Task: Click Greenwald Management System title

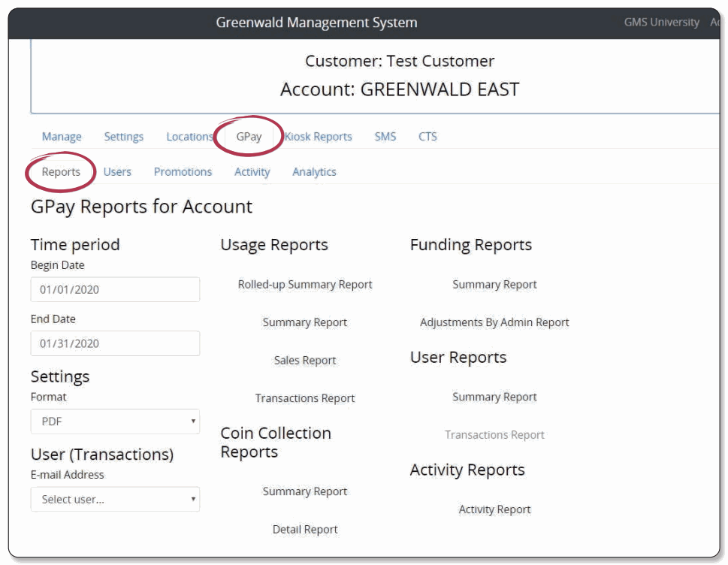Action: tap(316, 23)
